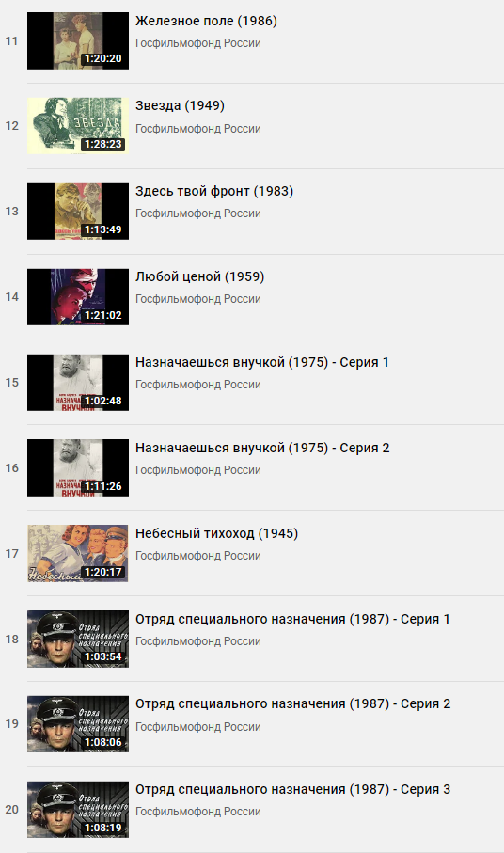Play the thumbnail with duration 1:02:48
This screenshot has width=504, height=853.
coord(78,383)
